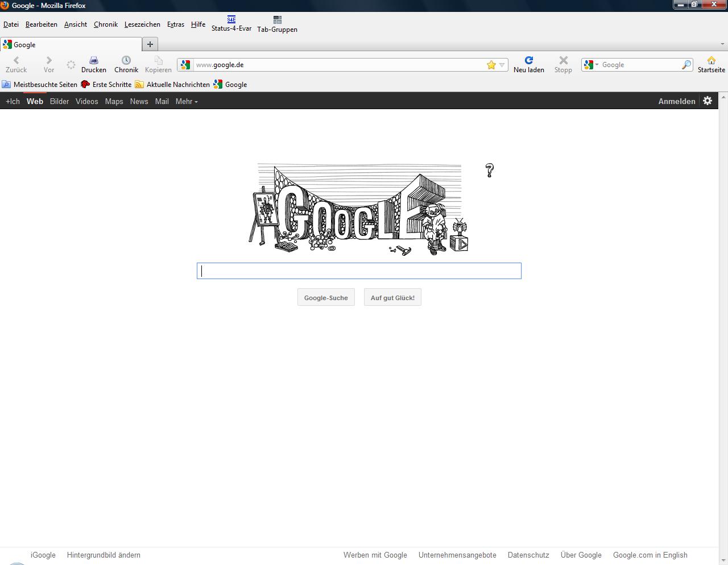The height and width of the screenshot is (565, 728).
Task: Open the list all tabs dropdown
Action: (723, 44)
